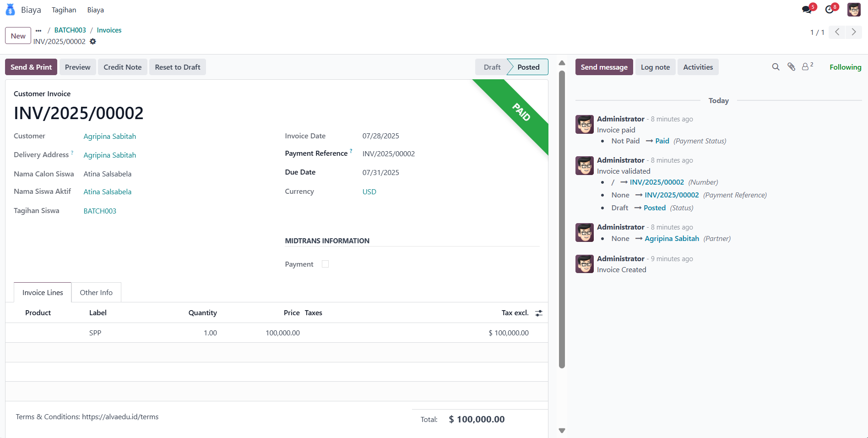Open the activities clock icon
Viewport: 868px width, 438px height.
[x=830, y=10]
